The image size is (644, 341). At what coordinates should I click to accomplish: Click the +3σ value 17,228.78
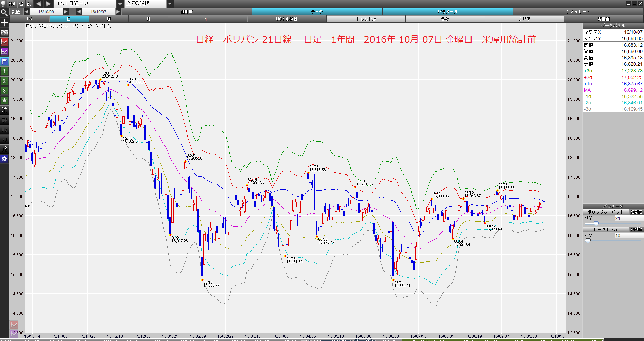632,71
